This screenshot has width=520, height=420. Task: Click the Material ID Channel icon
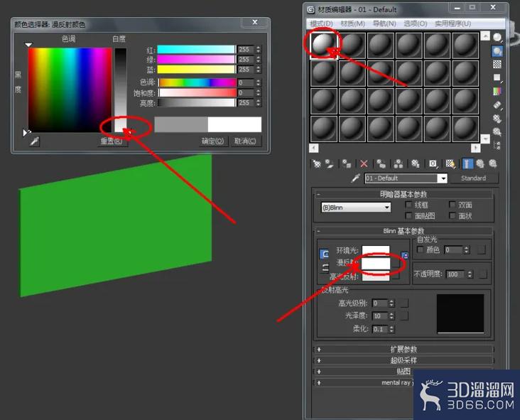point(433,163)
